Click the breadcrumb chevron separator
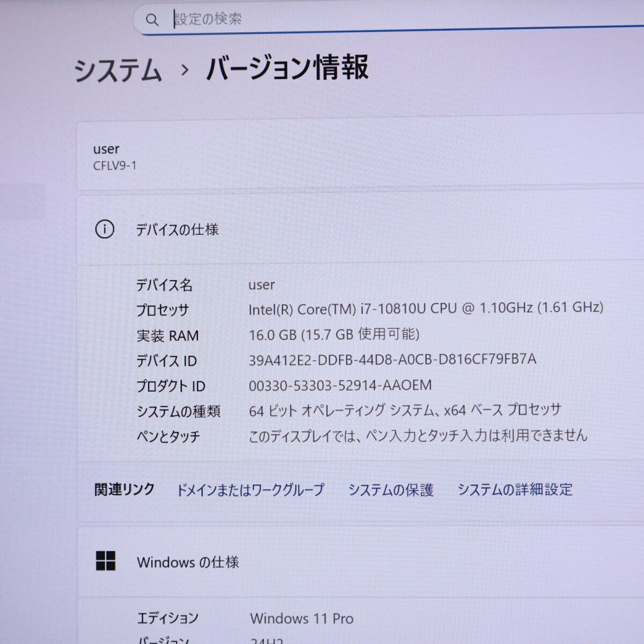The width and height of the screenshot is (644, 644). pos(185,70)
